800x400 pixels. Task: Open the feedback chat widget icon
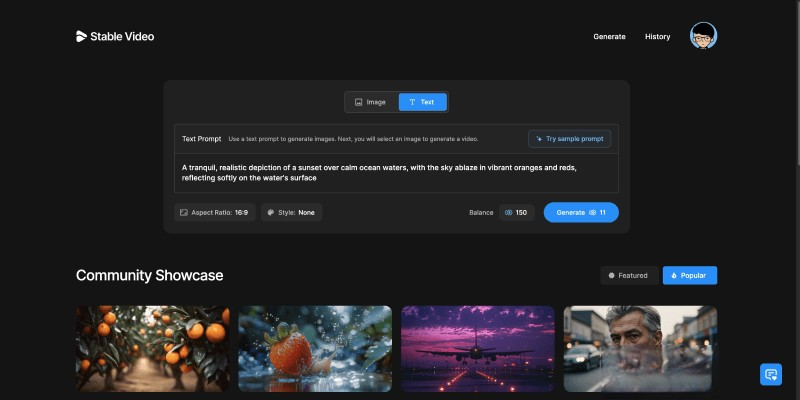pyautogui.click(x=771, y=374)
